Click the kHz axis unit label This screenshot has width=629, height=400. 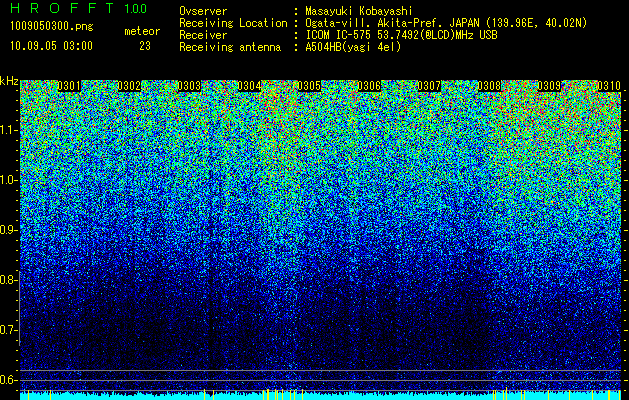tap(9, 81)
